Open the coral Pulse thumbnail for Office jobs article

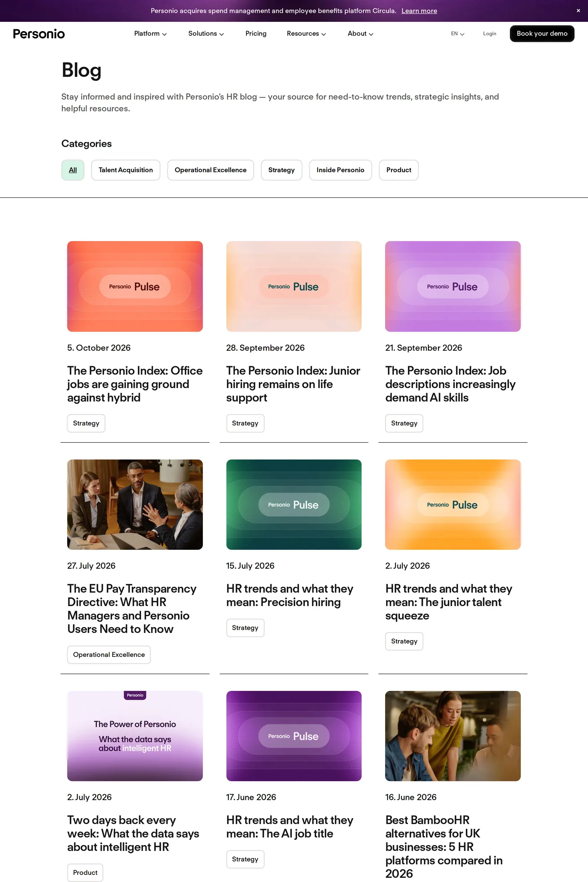tap(135, 286)
